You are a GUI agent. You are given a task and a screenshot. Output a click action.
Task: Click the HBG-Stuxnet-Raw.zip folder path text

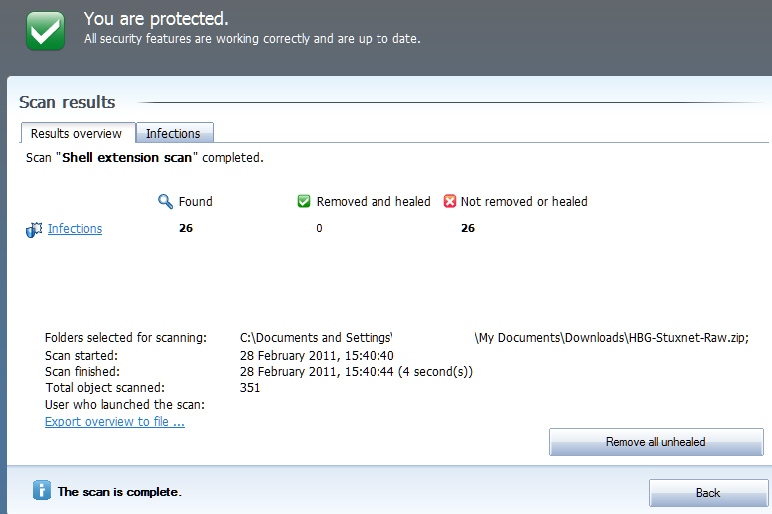(610, 338)
